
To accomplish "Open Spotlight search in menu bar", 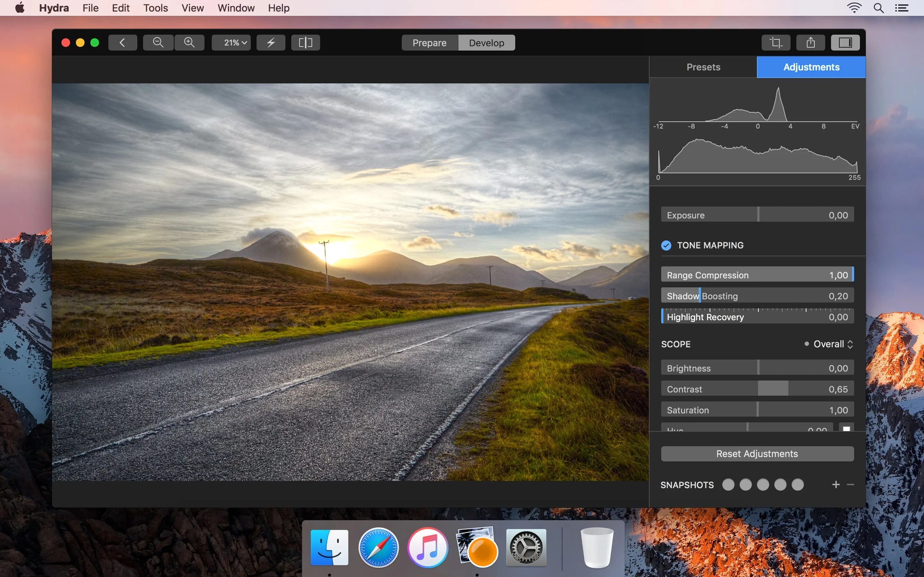I will (x=878, y=8).
